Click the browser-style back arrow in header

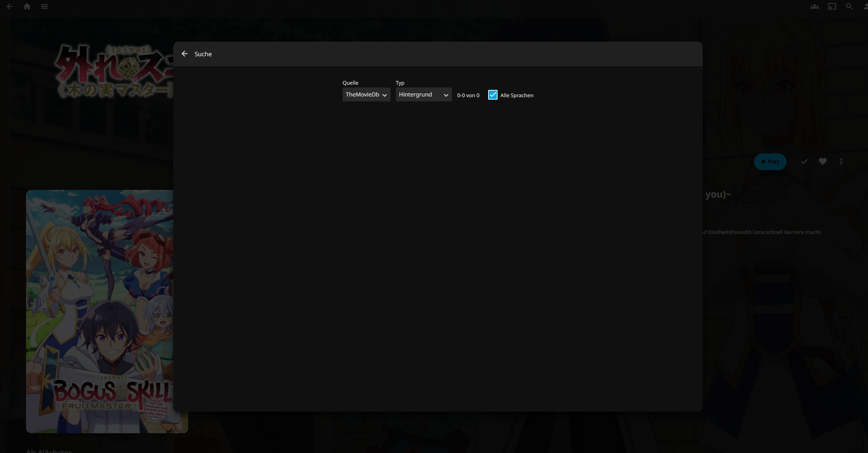10,7
